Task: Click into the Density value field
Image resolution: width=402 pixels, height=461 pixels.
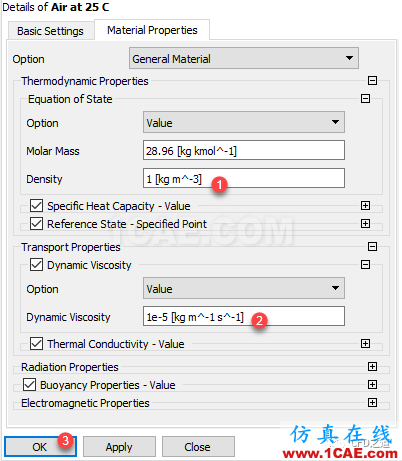Action: [x=244, y=178]
